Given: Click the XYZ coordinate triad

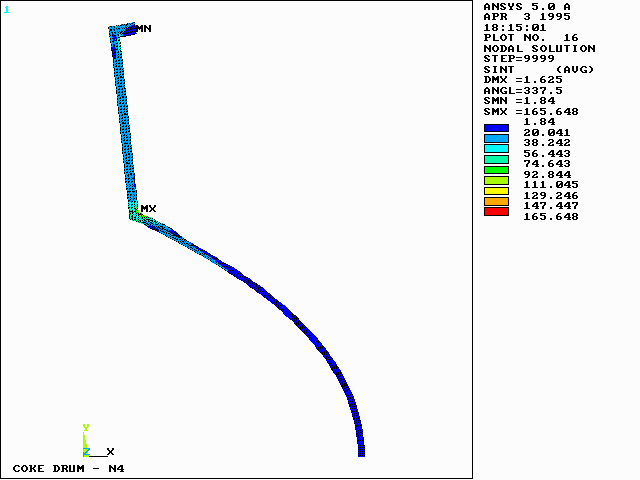Looking at the screenshot, I should pyautogui.click(x=98, y=441).
